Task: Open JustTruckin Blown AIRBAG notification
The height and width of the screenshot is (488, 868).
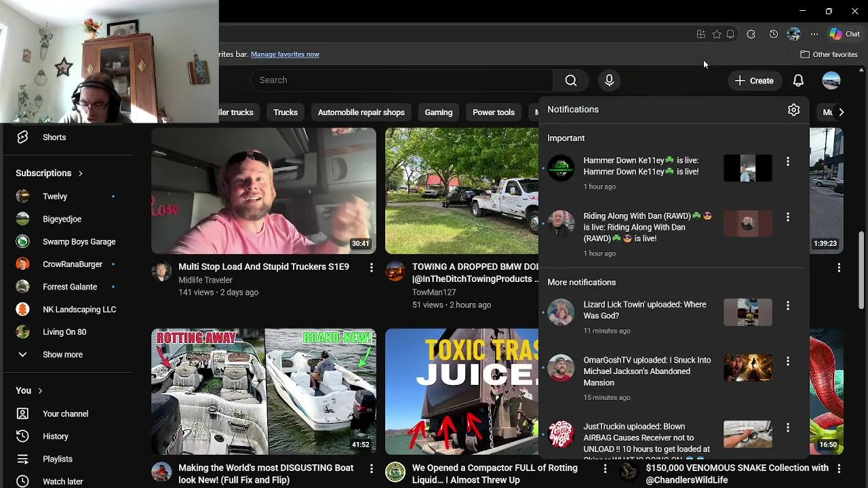Action: pyautogui.click(x=674, y=438)
